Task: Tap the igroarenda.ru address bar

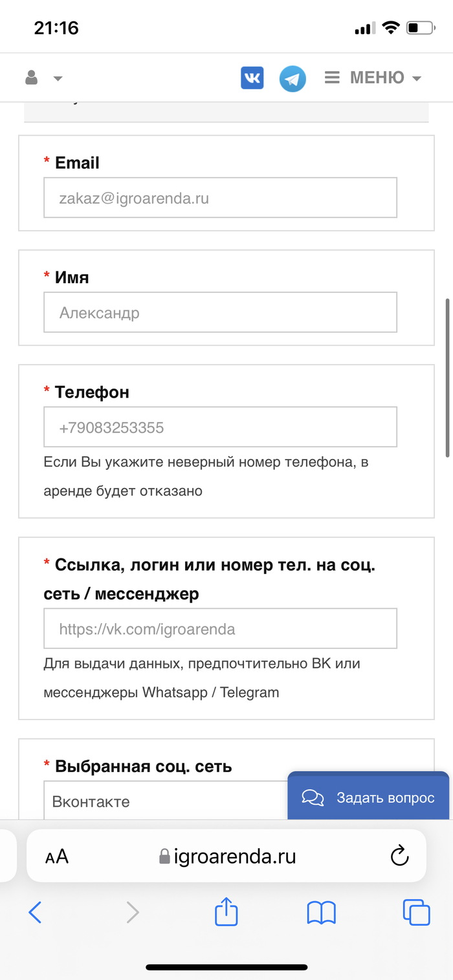Action: coord(228,857)
